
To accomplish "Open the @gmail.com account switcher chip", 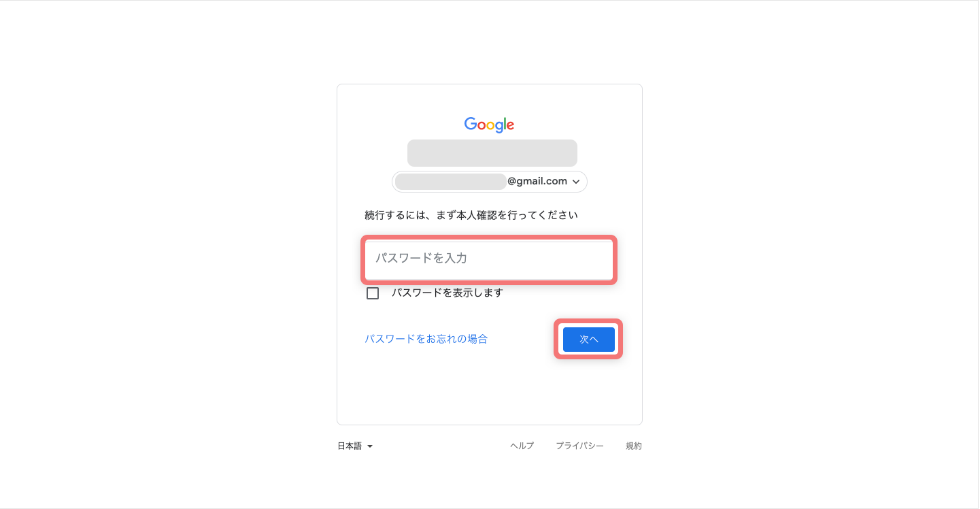I will point(490,182).
